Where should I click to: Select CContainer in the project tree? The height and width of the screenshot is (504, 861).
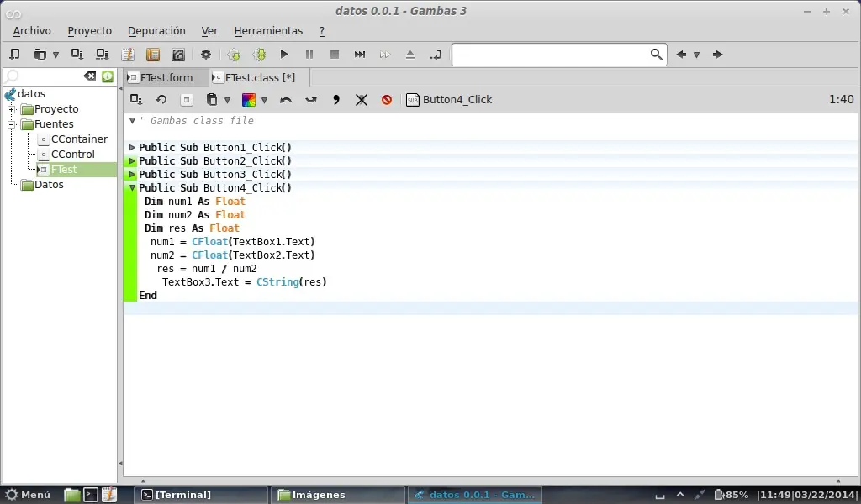[x=79, y=139]
